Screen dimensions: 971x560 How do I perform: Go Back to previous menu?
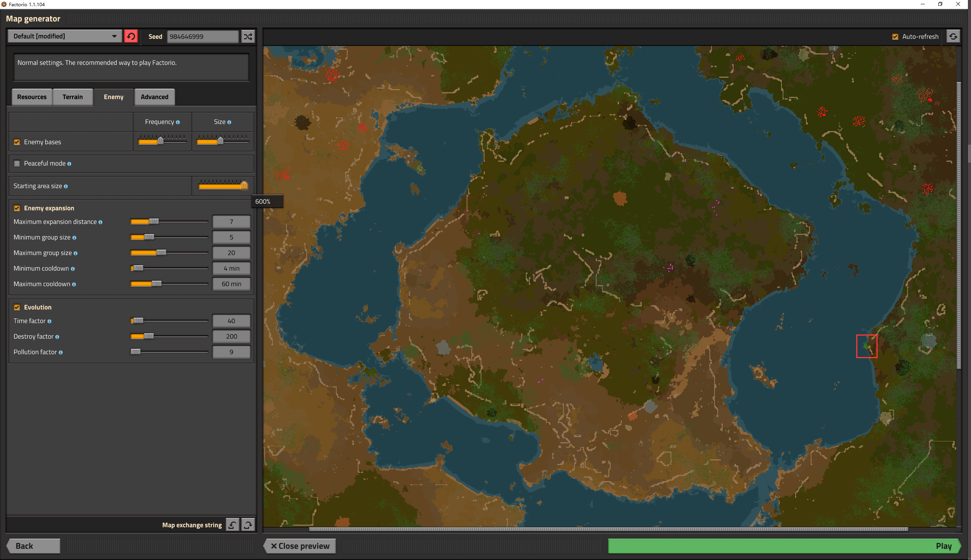[x=33, y=546]
